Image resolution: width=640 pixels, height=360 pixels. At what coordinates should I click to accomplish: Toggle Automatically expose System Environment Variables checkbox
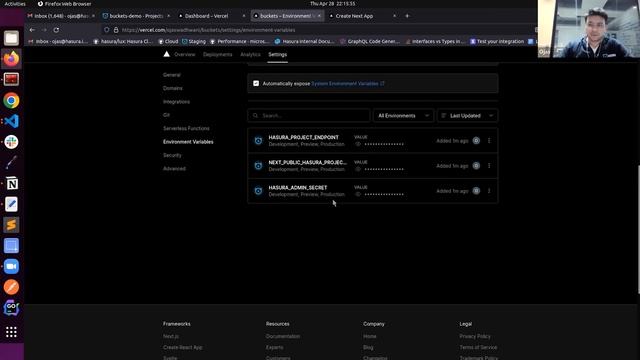point(256,83)
